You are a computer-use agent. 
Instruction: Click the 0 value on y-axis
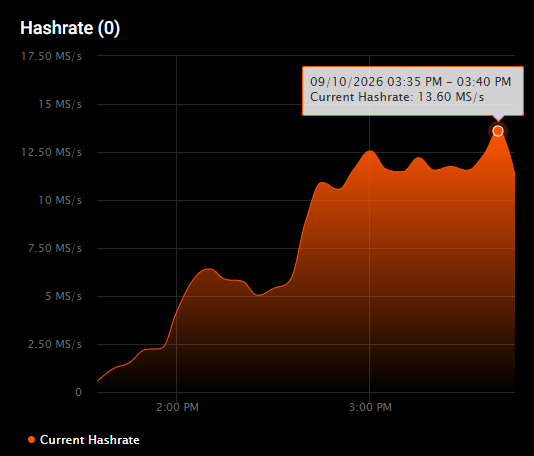pos(78,392)
